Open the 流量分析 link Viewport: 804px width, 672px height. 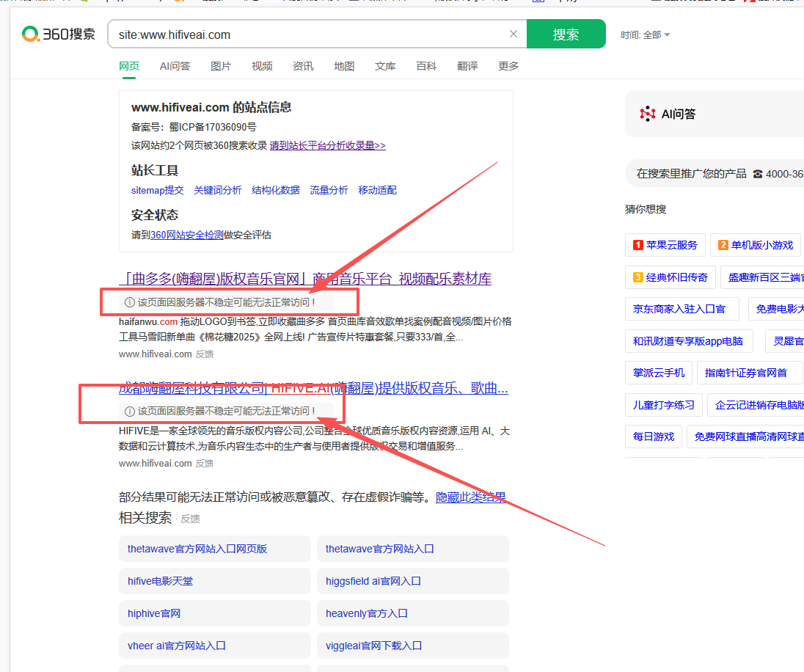click(329, 190)
